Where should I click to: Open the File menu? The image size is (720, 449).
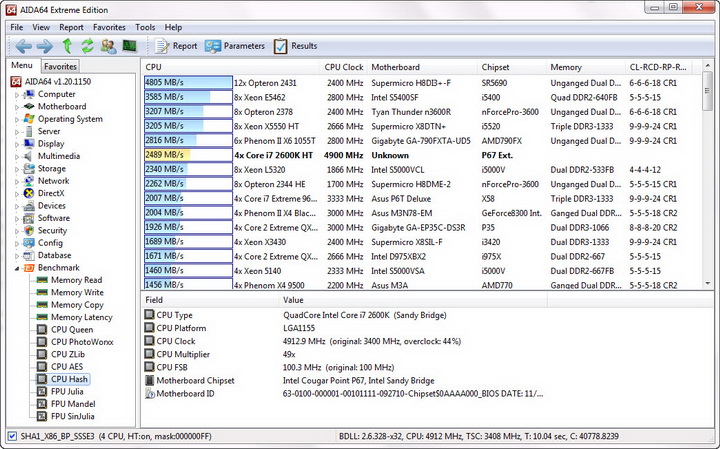[17, 27]
